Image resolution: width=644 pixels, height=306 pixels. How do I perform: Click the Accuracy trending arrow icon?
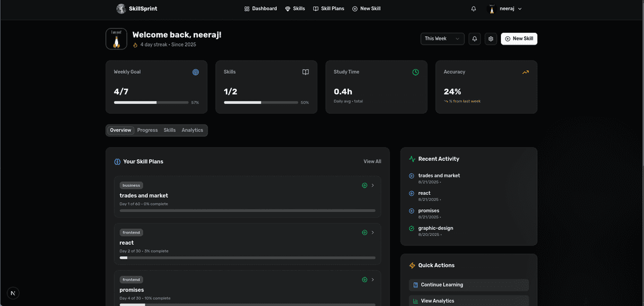[526, 72]
